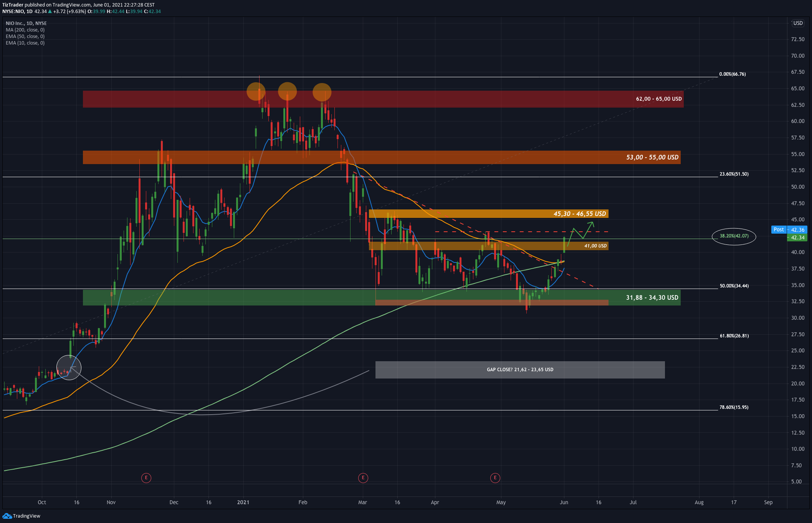Click the Jun label on time axis
The width and height of the screenshot is (812, 523).
[564, 502]
